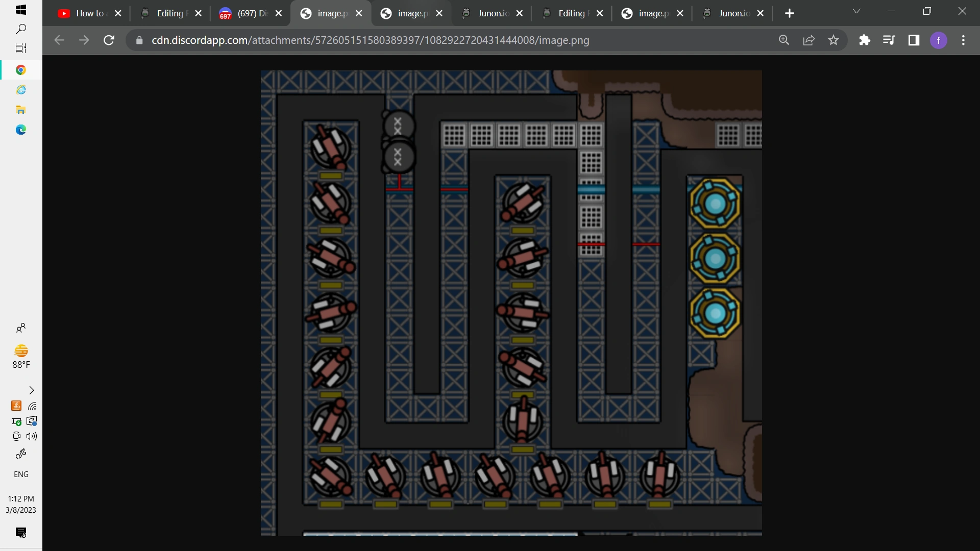Image resolution: width=980 pixels, height=551 pixels.
Task: Open a new tab with plus button
Action: tap(790, 13)
